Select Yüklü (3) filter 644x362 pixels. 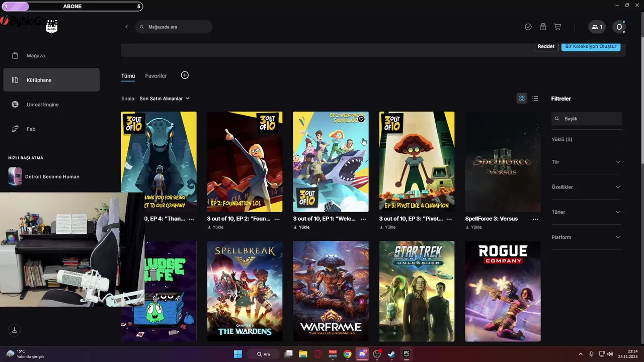[561, 139]
